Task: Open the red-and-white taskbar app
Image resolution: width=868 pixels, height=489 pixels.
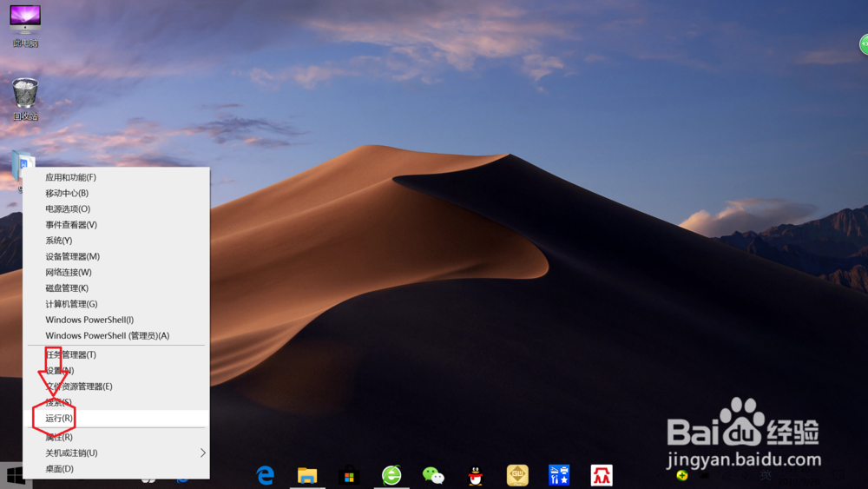Action: [x=602, y=475]
